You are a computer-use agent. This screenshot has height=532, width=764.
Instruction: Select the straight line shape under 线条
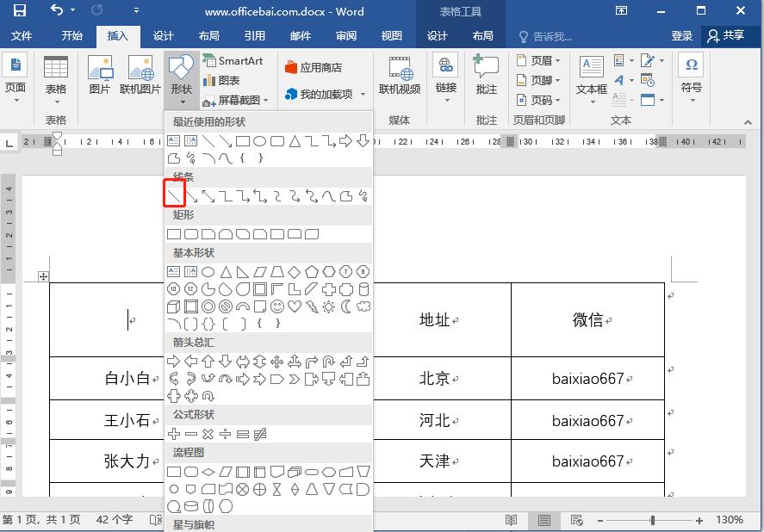[175, 194]
